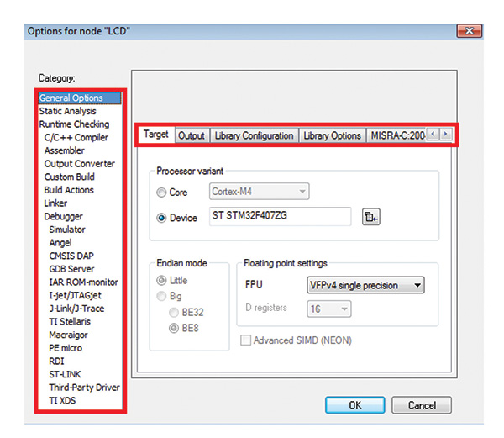Select the Device radio button

(x=162, y=218)
